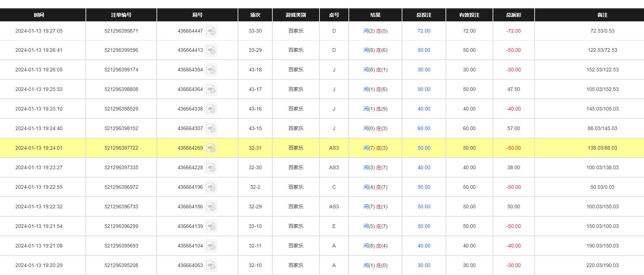Select the row timestamped 19:21:08
Screen dimensions: 644x275
pos(322,246)
